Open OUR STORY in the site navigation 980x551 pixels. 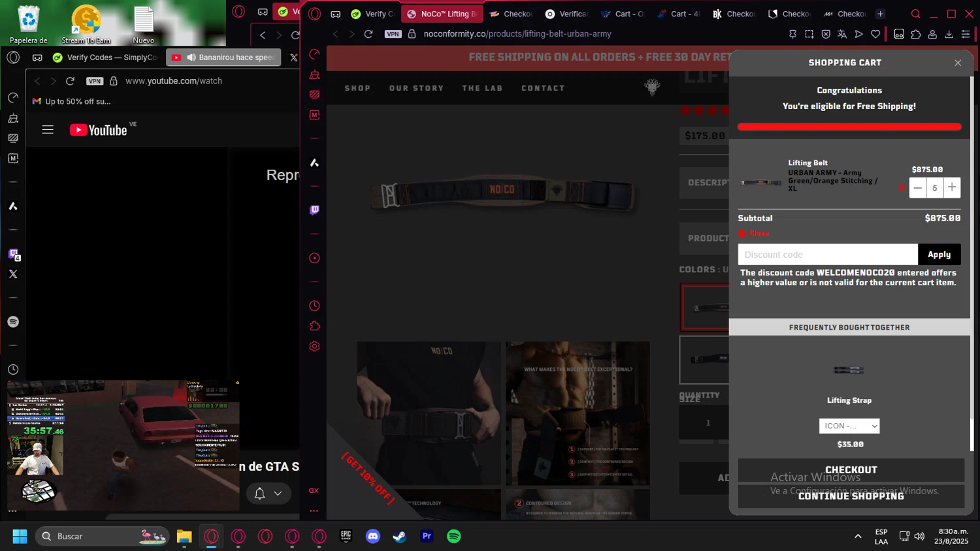[417, 88]
